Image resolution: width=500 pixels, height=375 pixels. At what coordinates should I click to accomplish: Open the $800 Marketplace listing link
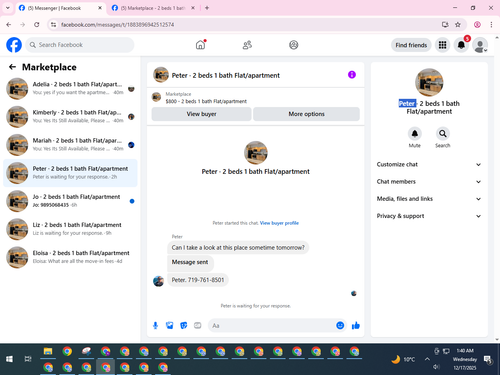coord(206,101)
